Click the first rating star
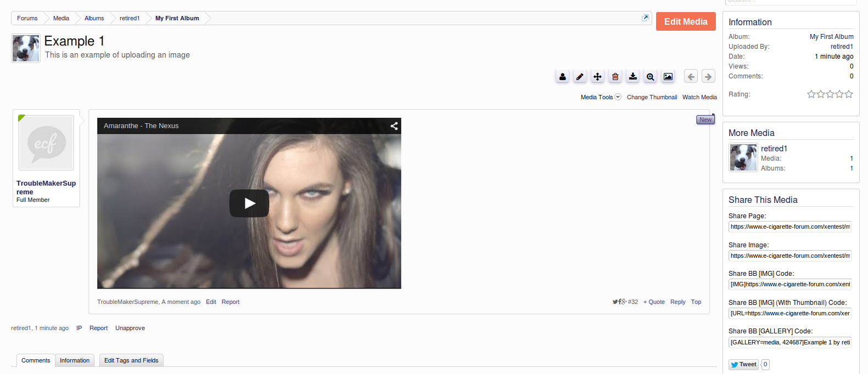This screenshot has width=868, height=374. (x=811, y=94)
